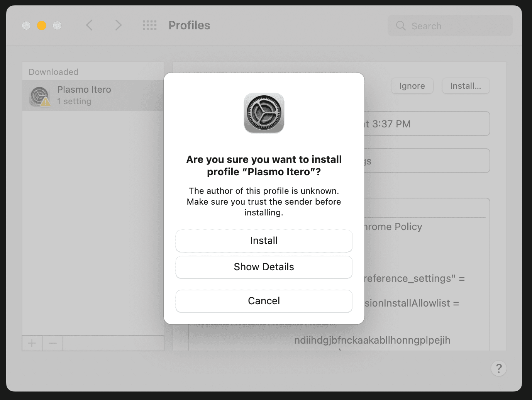Click the forward navigation chevron

click(118, 25)
